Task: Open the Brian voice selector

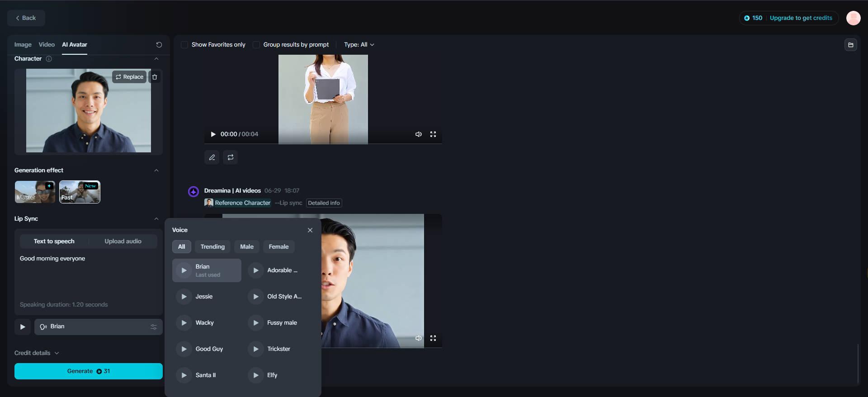Action: 98,327
